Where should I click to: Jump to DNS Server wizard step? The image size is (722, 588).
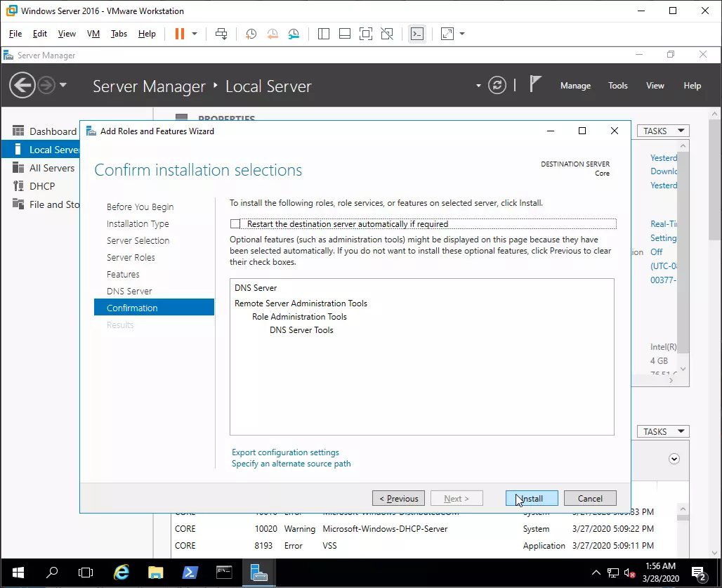click(129, 291)
